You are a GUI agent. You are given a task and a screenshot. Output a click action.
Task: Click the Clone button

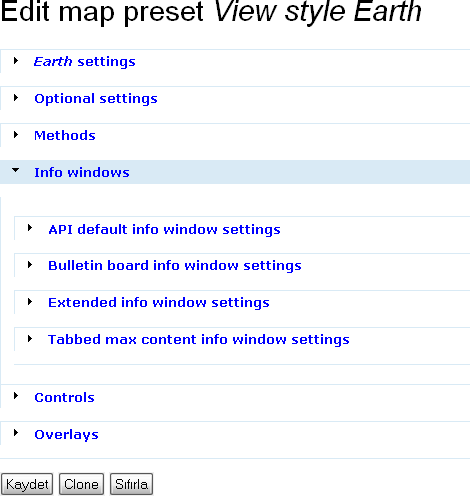(x=81, y=484)
